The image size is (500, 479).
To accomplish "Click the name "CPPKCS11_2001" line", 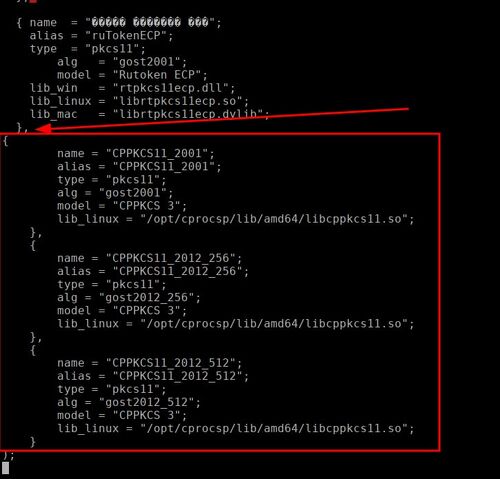I will (x=136, y=154).
